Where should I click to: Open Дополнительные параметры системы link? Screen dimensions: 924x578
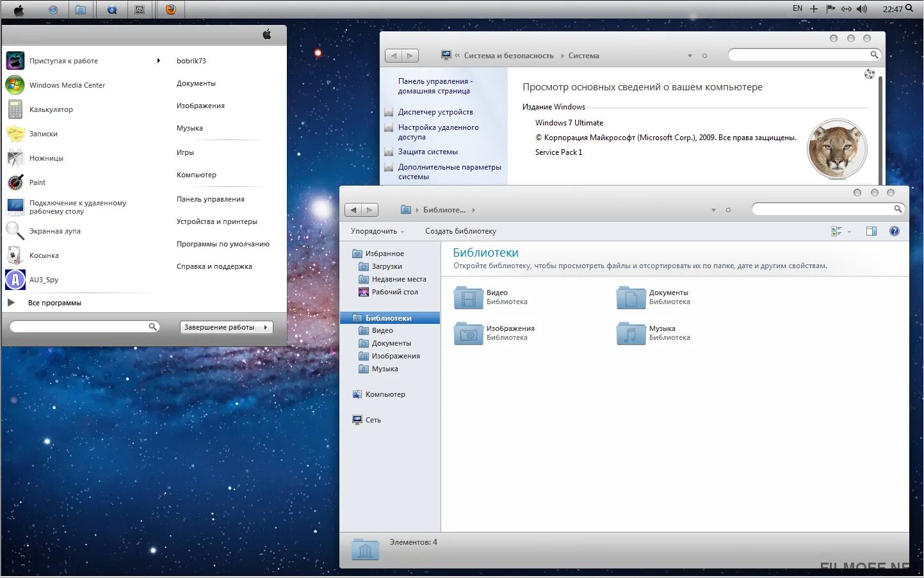[450, 172]
